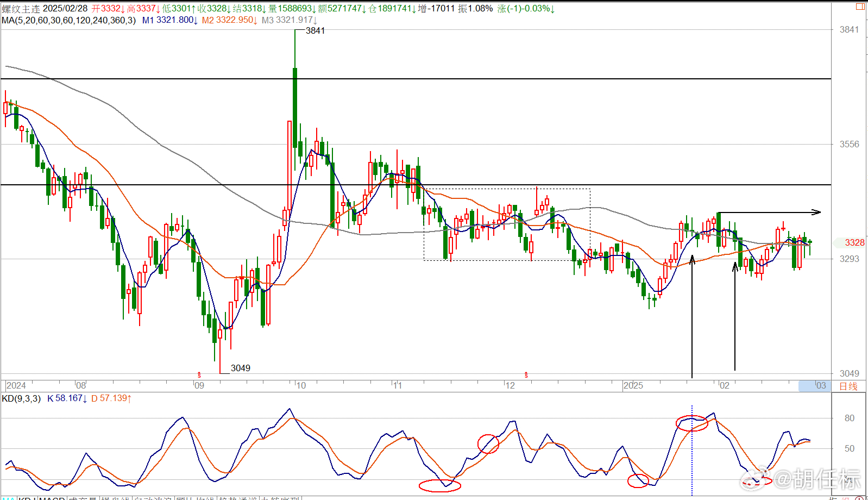Click the turnover value 额5271747
The image size is (868, 500).
342,9
